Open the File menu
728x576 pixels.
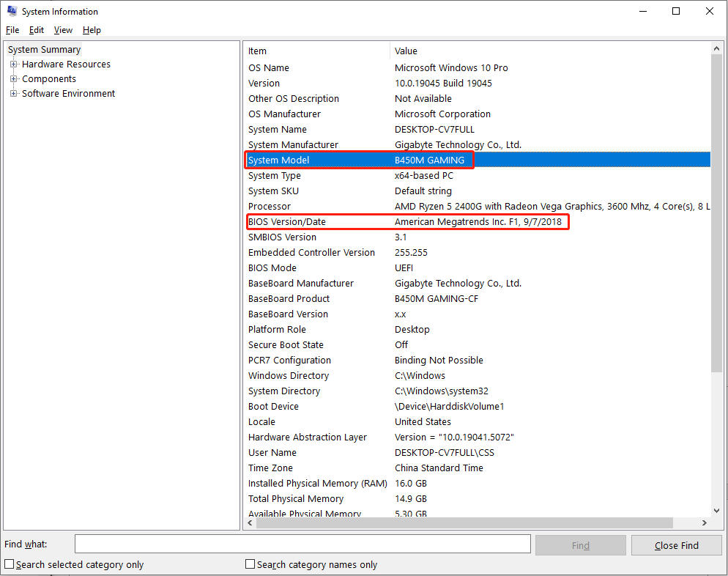pyautogui.click(x=12, y=30)
